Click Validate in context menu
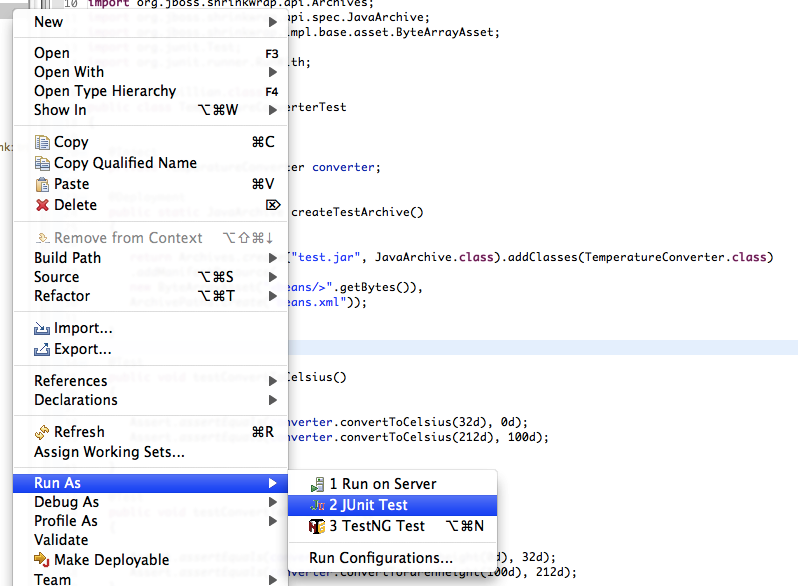Screen dimensions: 798x586 click(60, 540)
